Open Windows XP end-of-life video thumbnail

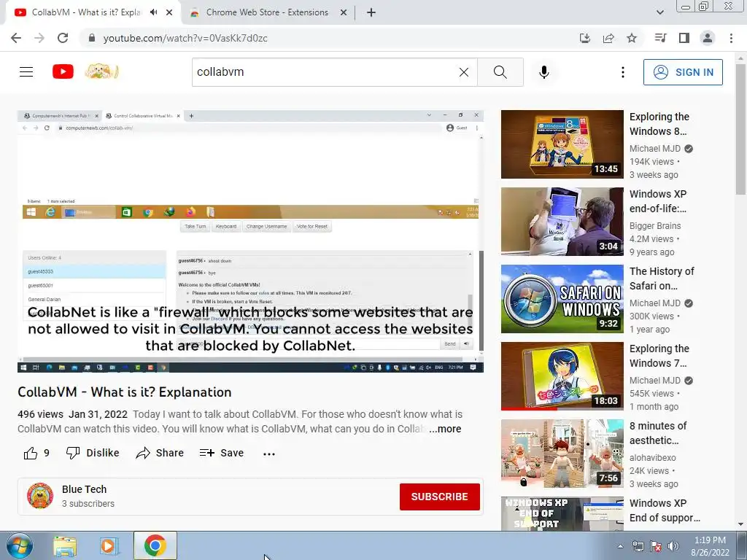click(562, 222)
